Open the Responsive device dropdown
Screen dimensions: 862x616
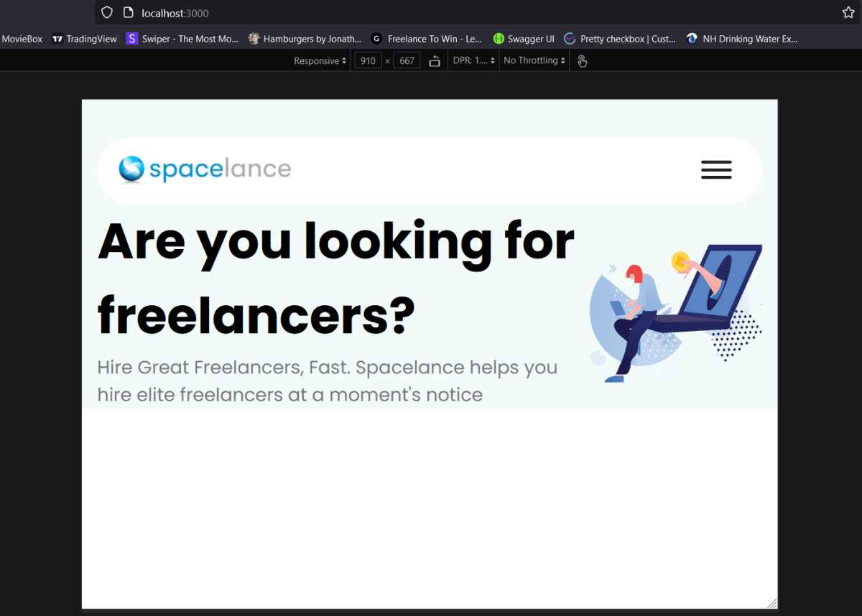pyautogui.click(x=320, y=61)
